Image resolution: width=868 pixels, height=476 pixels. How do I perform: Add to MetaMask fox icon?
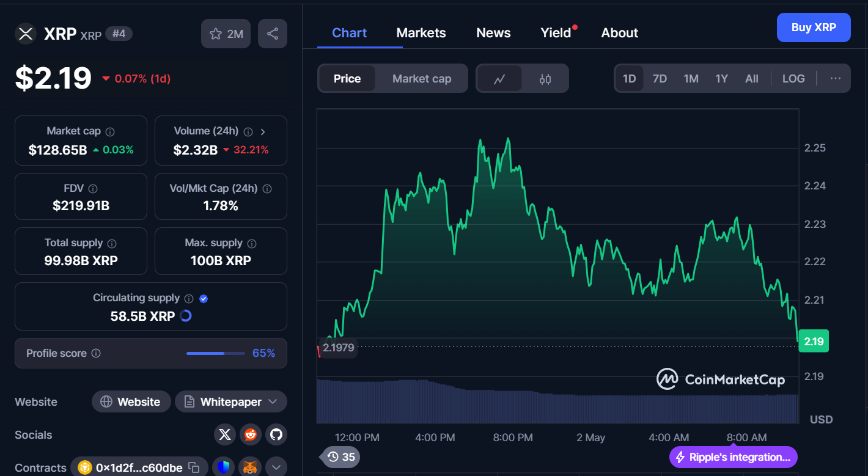[x=251, y=467]
